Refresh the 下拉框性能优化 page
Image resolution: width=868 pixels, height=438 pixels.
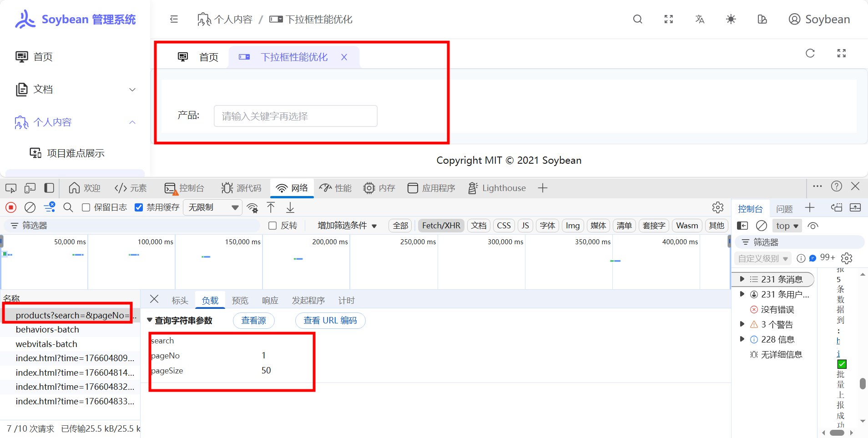coord(810,53)
